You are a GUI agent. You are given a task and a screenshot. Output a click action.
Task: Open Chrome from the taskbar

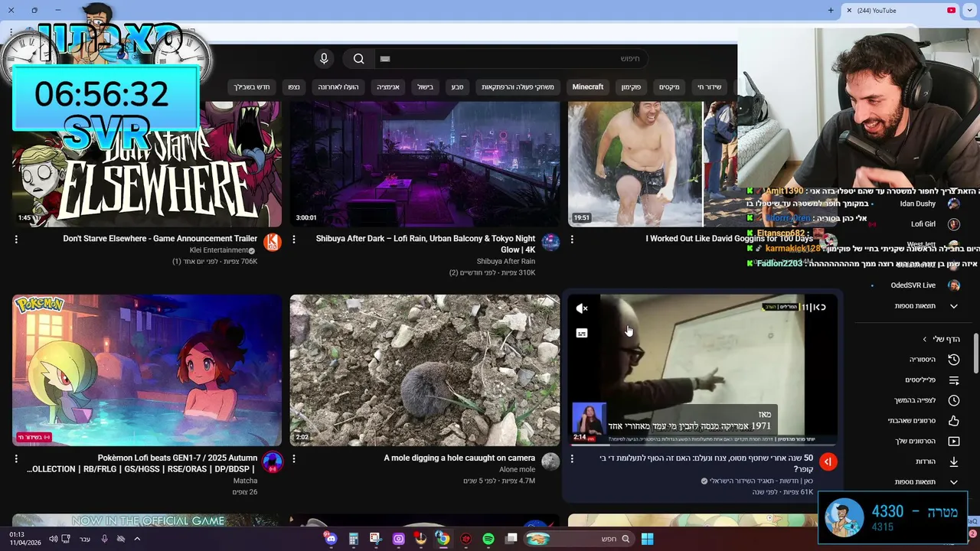coord(443,539)
